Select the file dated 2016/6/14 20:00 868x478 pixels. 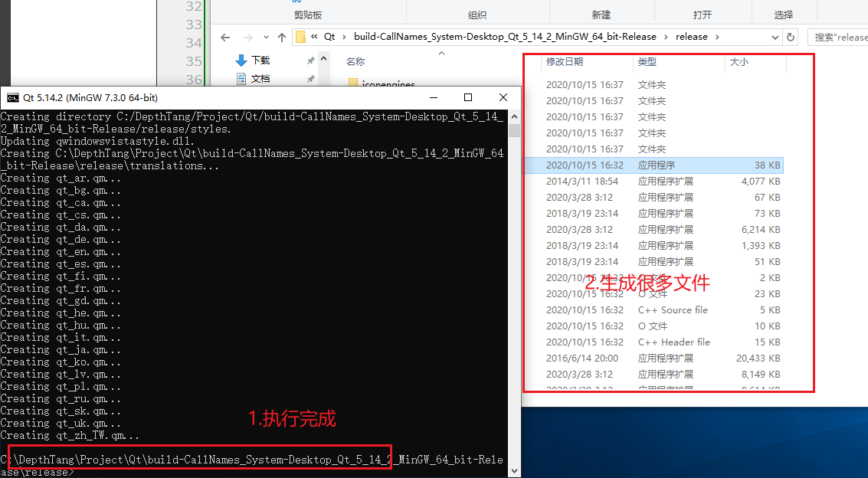point(653,358)
